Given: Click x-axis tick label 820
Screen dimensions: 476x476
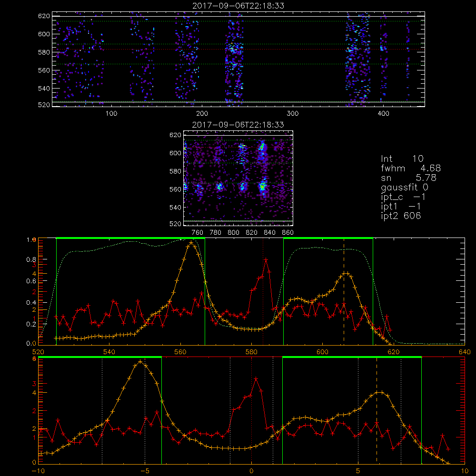Looking at the screenshot, I should point(252,233).
